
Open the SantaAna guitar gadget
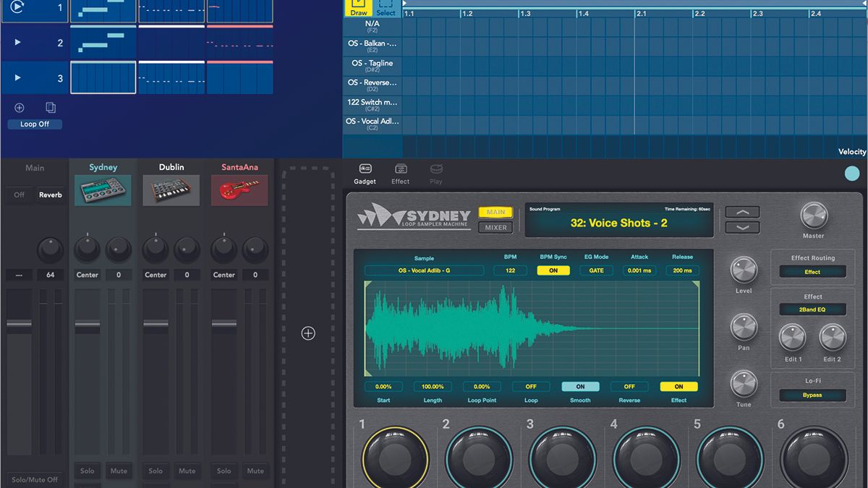pyautogui.click(x=239, y=190)
